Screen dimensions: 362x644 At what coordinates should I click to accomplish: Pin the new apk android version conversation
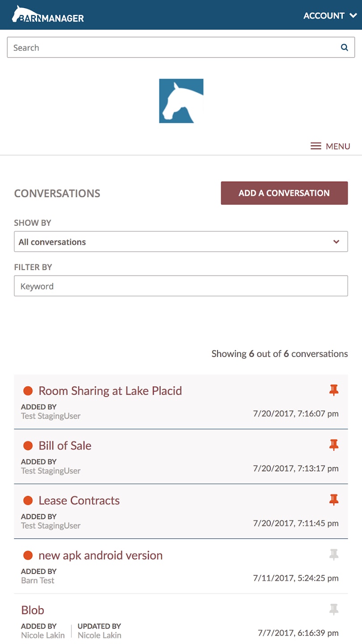pyautogui.click(x=333, y=555)
